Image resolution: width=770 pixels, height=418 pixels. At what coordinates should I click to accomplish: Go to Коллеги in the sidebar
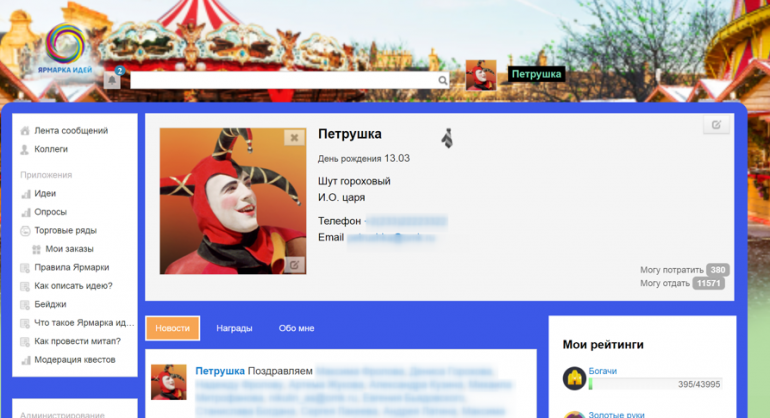point(51,149)
